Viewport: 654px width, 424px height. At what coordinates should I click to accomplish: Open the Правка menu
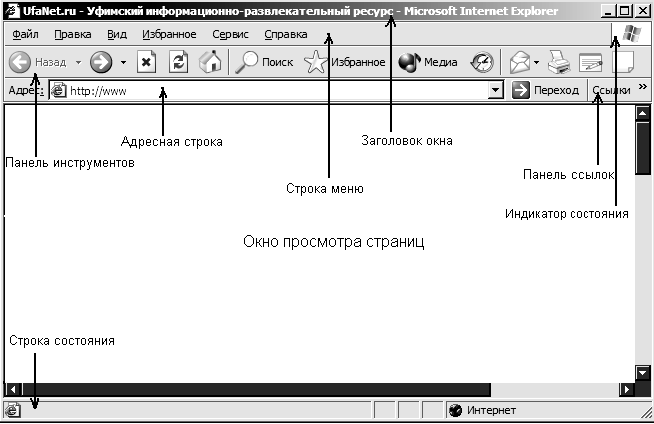pos(73,34)
